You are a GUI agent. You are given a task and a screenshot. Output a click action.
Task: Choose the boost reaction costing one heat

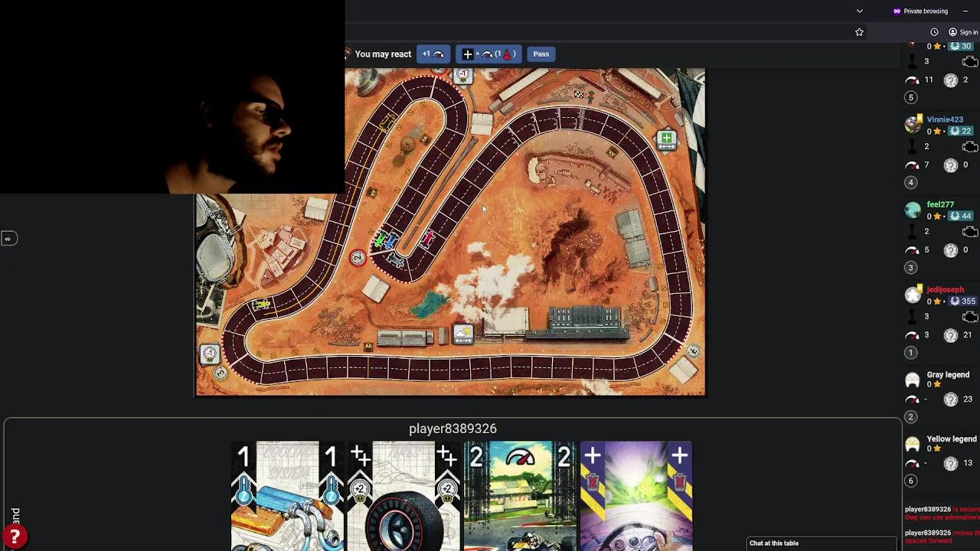[488, 54]
